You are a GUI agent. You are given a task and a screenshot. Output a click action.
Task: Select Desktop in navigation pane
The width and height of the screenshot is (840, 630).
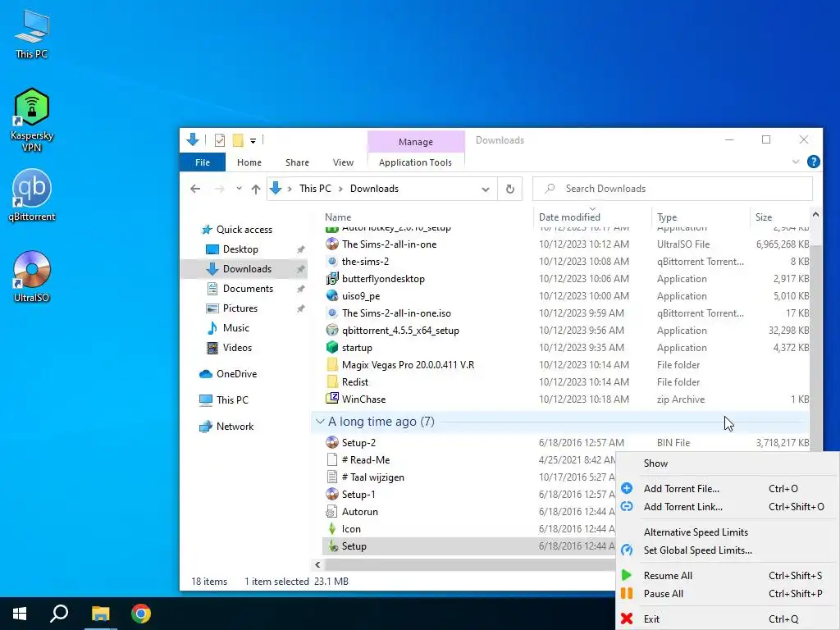point(240,249)
